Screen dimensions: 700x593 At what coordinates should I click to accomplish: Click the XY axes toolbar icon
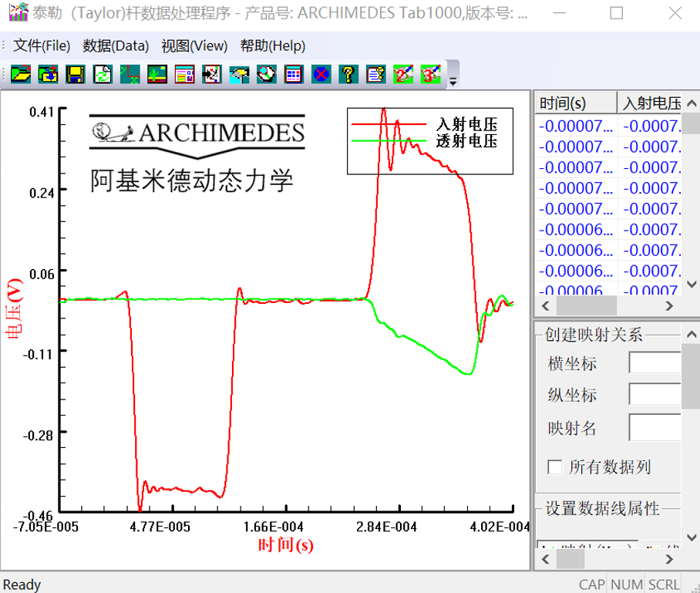[130, 74]
